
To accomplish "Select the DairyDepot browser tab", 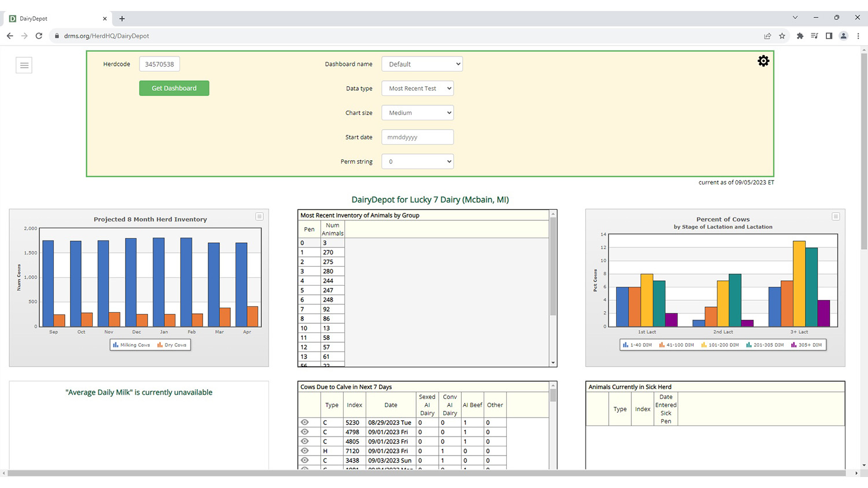I will 58,19.
